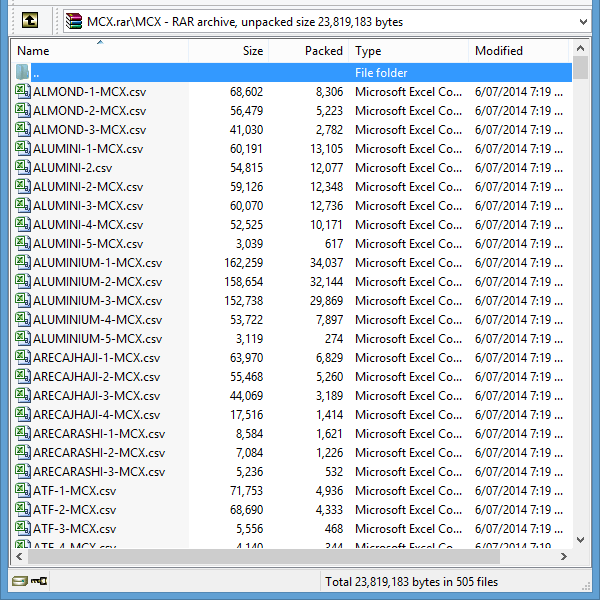Click the horizontal scrollbar thumb
This screenshot has height=600, width=600.
(x=263, y=556)
